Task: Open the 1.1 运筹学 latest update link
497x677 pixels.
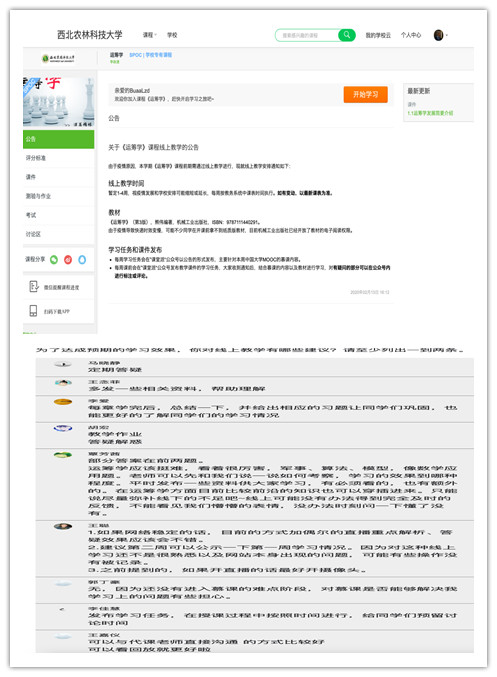Action: tap(430, 113)
